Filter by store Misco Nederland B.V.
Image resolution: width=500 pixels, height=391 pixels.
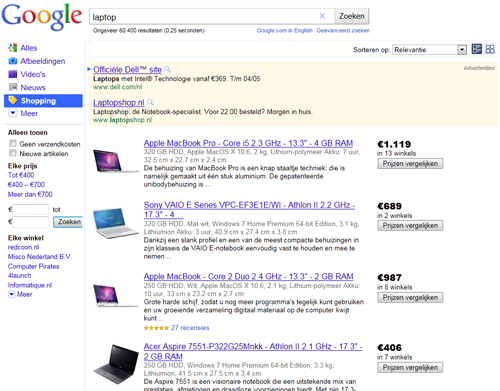[x=40, y=257]
